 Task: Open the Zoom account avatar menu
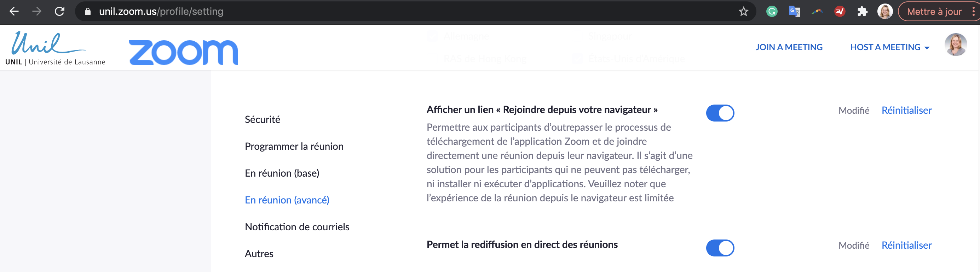955,45
